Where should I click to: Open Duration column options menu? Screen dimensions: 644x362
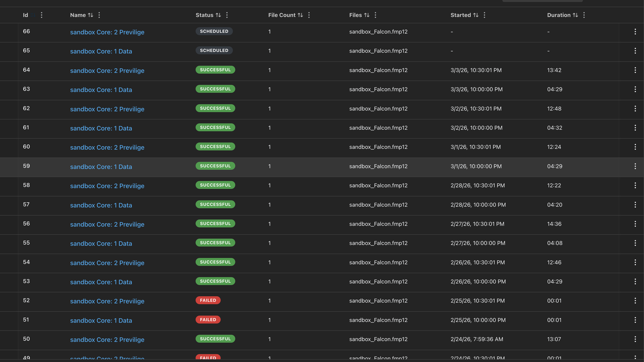pyautogui.click(x=584, y=15)
